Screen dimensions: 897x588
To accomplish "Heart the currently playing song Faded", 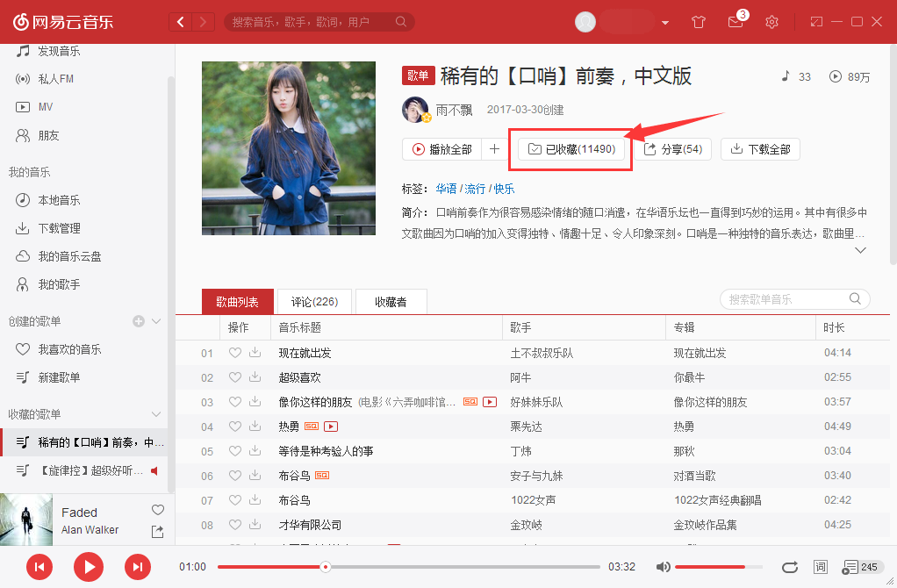I will tap(157, 509).
